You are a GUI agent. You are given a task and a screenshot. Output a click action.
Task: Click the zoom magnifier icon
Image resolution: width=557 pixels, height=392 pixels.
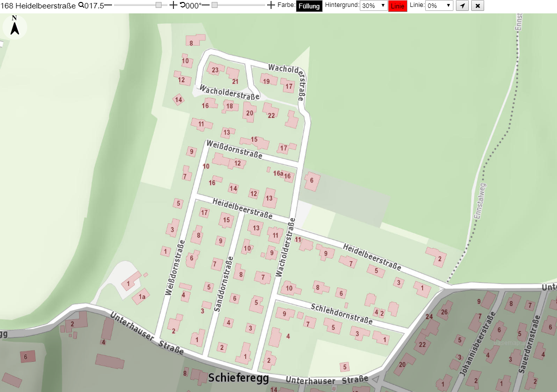pyautogui.click(x=81, y=5)
